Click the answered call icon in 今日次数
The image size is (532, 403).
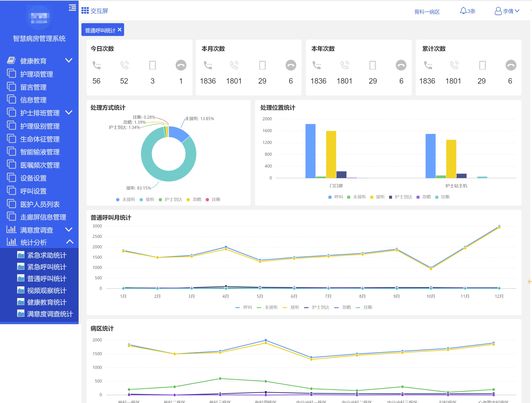(125, 65)
